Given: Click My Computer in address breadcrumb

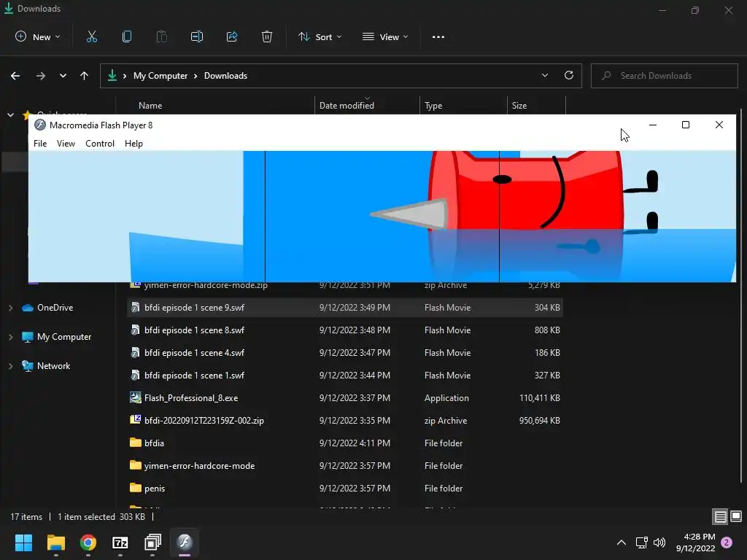Looking at the screenshot, I should pos(160,76).
